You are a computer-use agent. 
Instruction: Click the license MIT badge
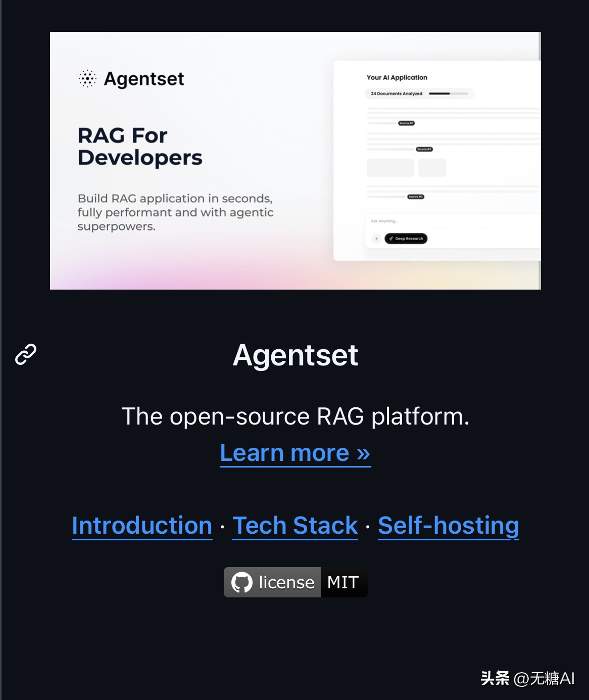[296, 582]
